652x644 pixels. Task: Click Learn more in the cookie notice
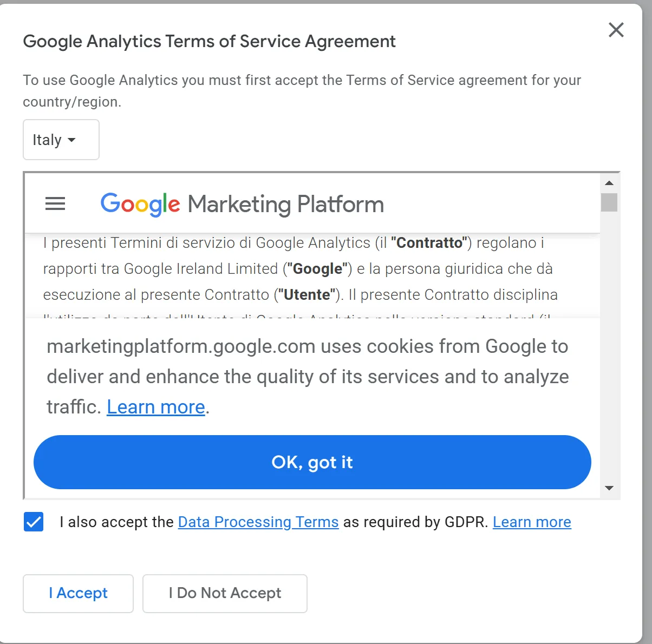(x=156, y=407)
